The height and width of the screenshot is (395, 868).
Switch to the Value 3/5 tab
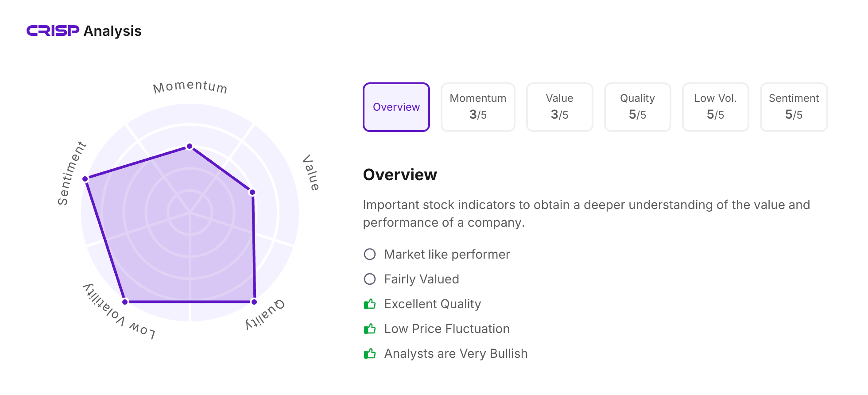[x=559, y=107]
